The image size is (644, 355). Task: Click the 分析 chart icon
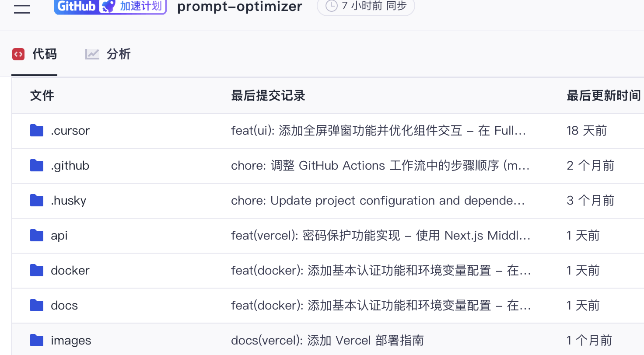pos(91,54)
